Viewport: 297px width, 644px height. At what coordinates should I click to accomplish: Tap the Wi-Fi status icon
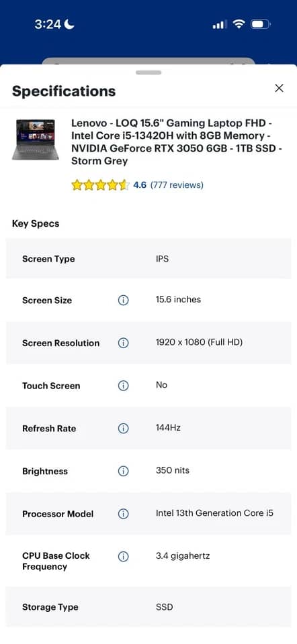pos(239,24)
